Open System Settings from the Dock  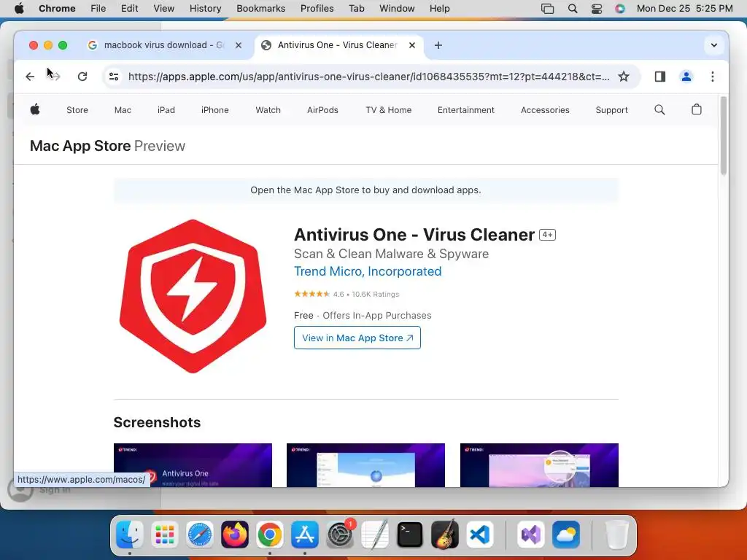click(340, 534)
